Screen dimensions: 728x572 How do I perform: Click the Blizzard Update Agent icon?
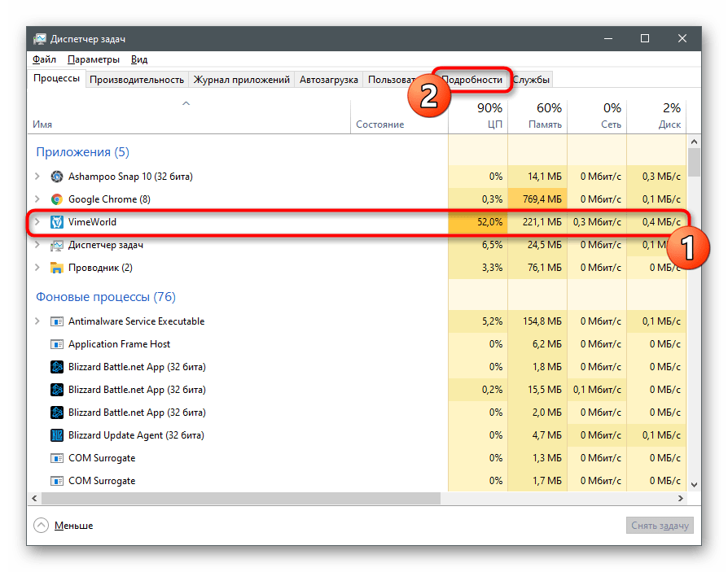(x=57, y=435)
